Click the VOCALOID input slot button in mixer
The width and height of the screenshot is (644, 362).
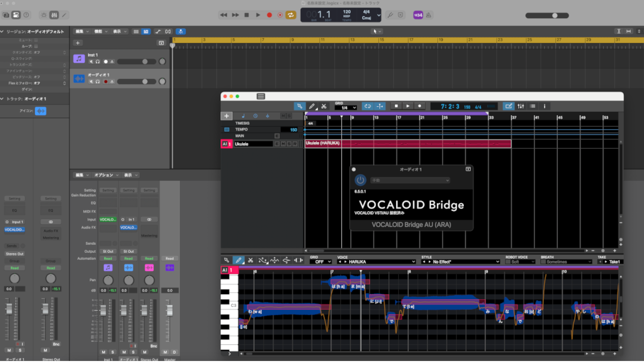108,220
